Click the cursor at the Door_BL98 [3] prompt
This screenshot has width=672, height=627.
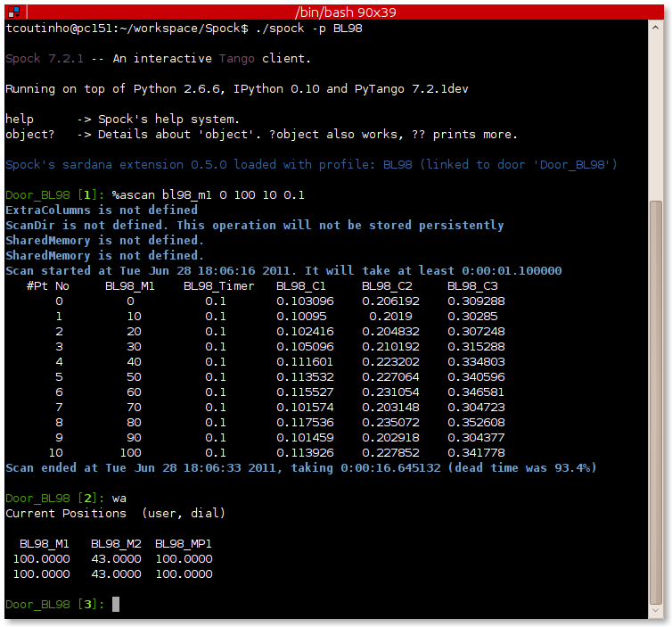pyautogui.click(x=116, y=604)
